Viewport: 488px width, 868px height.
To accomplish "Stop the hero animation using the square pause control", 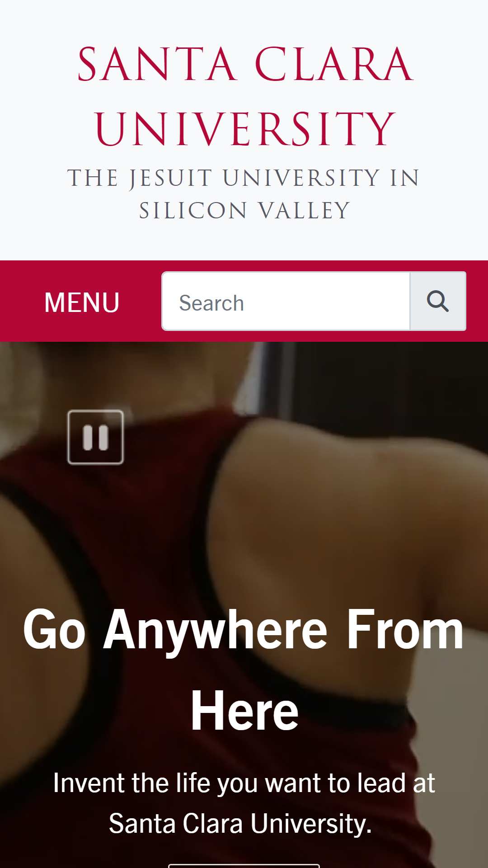I will (95, 437).
